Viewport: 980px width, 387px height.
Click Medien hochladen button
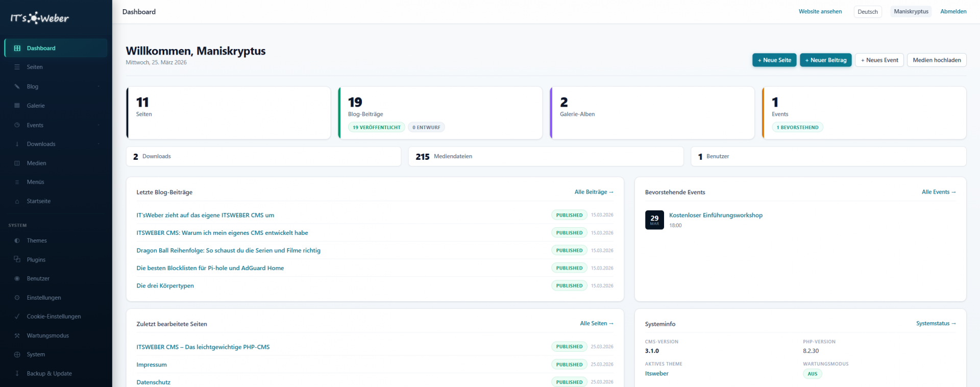tap(937, 60)
